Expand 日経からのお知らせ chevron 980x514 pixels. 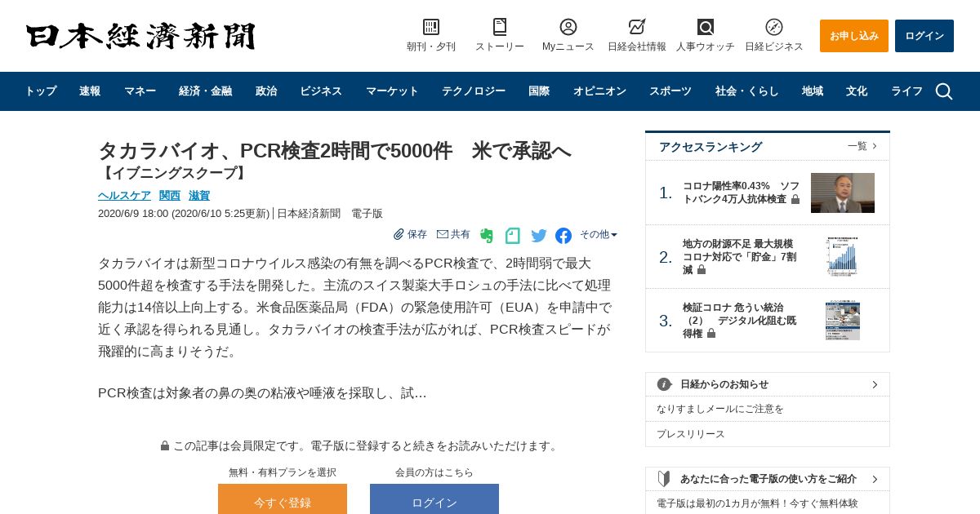coord(875,384)
